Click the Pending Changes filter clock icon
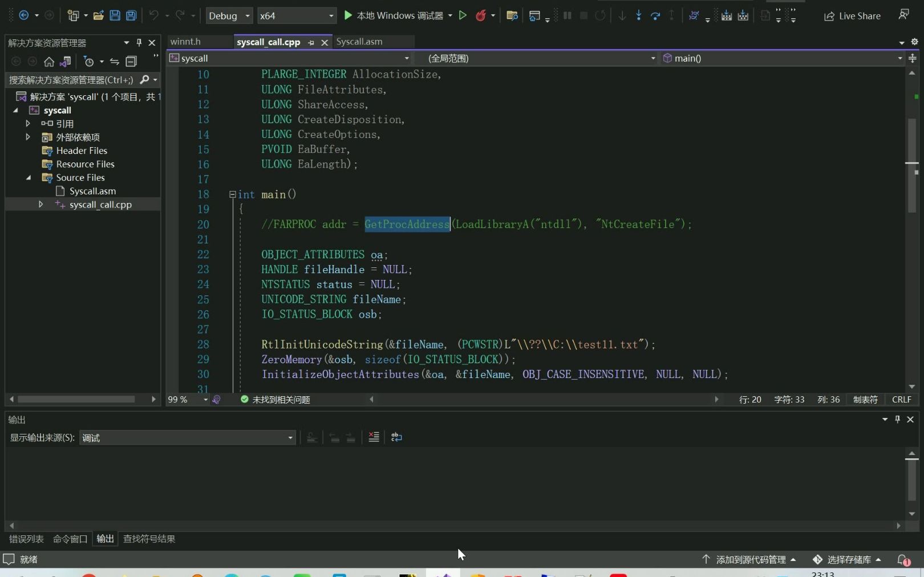 tap(88, 61)
